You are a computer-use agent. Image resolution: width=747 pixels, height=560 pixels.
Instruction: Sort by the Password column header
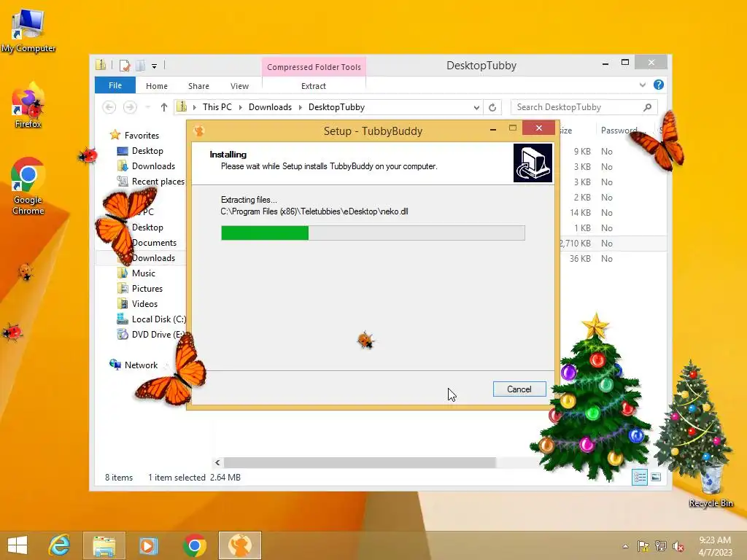pos(619,130)
